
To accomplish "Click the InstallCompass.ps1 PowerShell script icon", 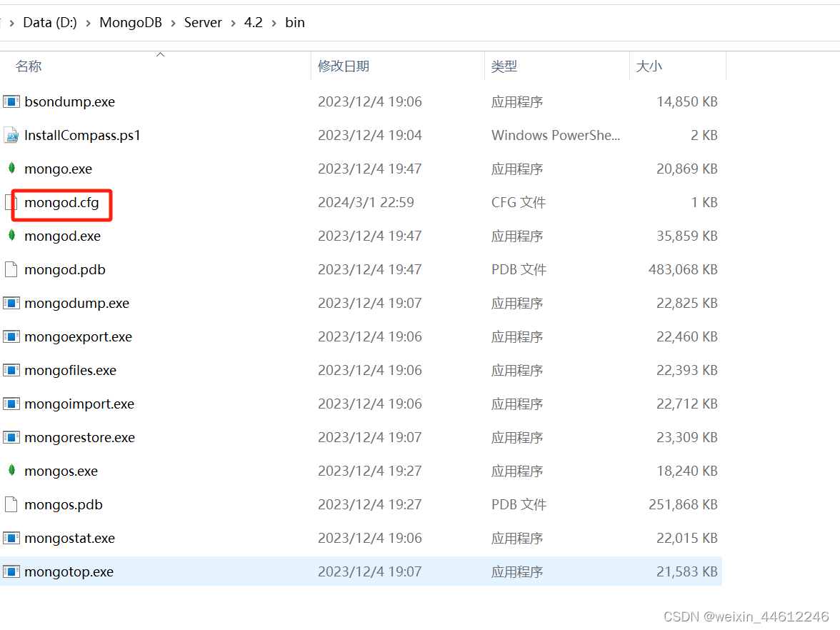I will click(x=11, y=135).
